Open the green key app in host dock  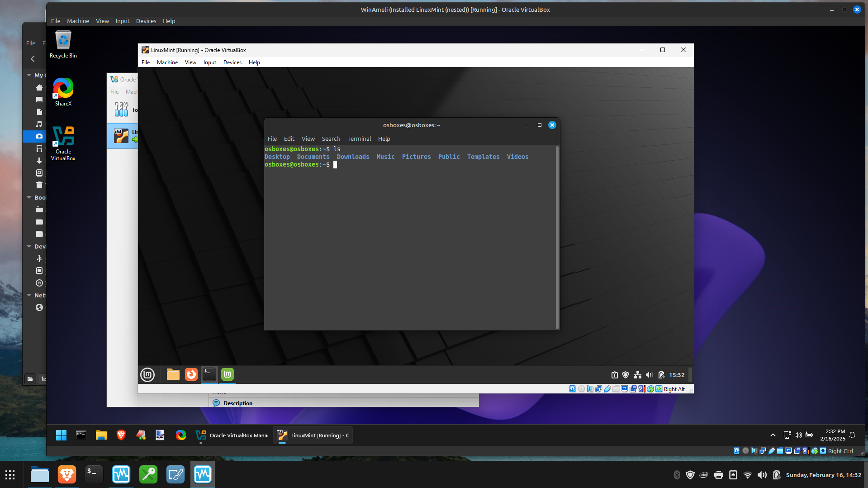(148, 475)
